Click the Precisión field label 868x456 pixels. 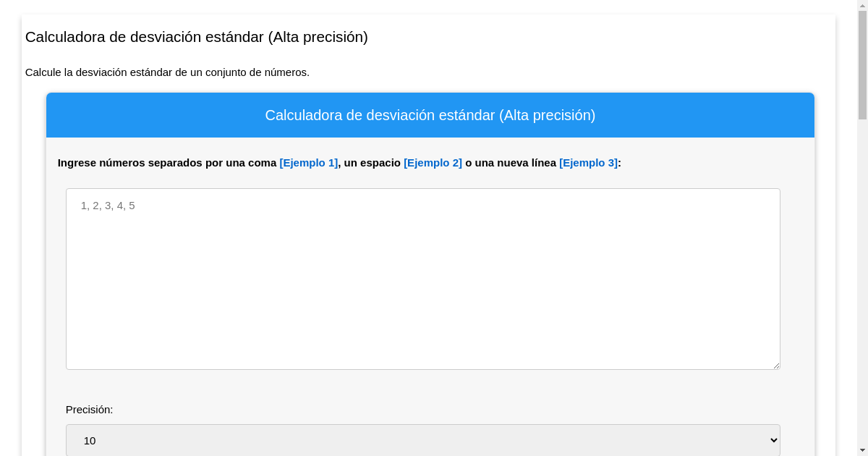coord(89,410)
